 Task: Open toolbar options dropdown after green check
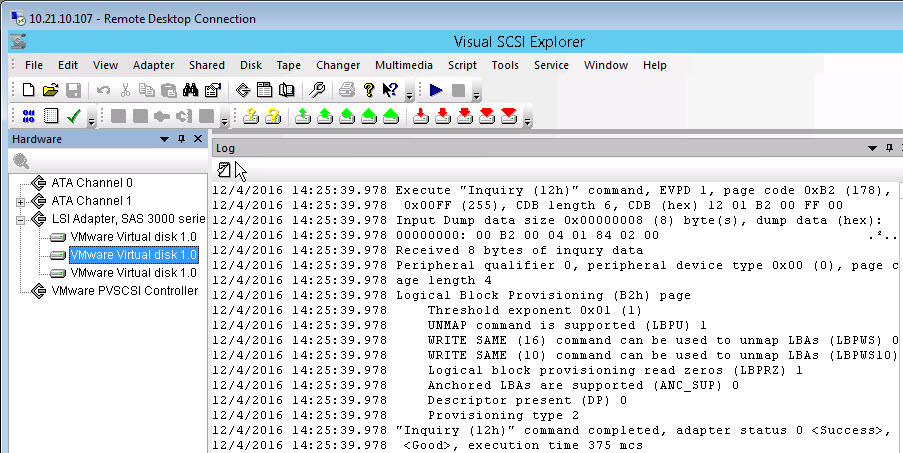(91, 121)
